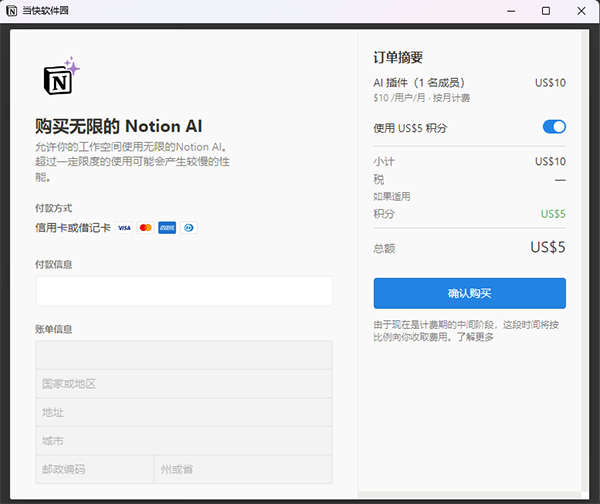Maximize the 当快软件园 window
The height and width of the screenshot is (504, 600).
(x=546, y=11)
